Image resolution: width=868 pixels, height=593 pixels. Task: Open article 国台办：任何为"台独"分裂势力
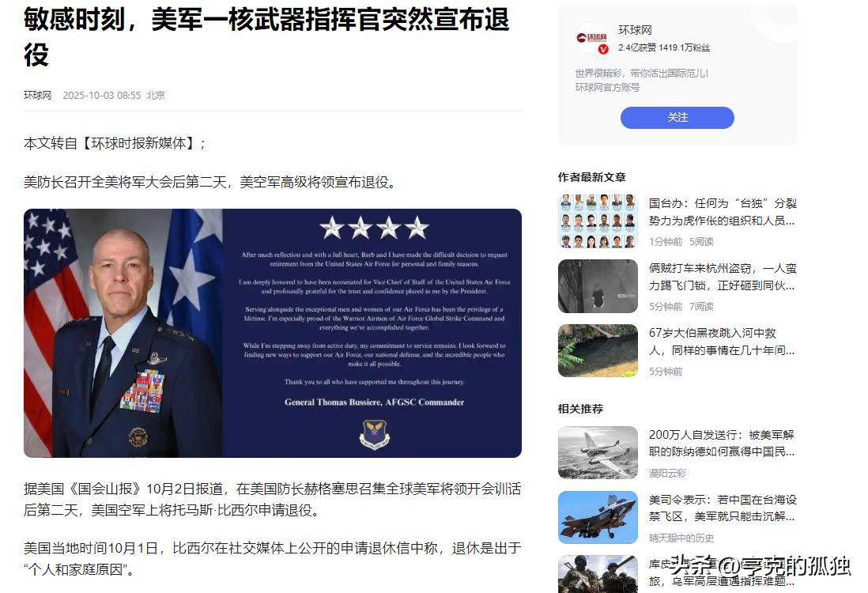[x=723, y=212]
